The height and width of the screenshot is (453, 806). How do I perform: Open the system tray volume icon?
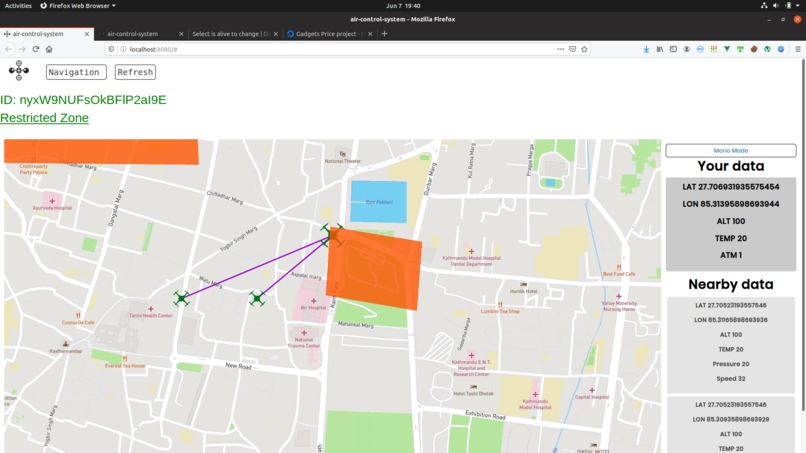776,6
